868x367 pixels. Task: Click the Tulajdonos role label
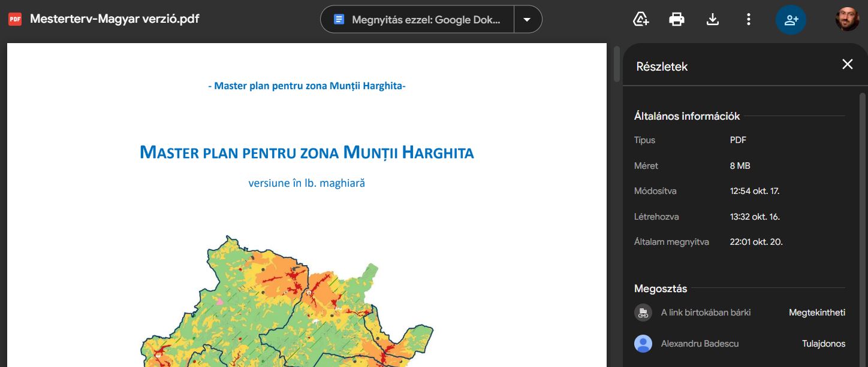click(x=823, y=344)
